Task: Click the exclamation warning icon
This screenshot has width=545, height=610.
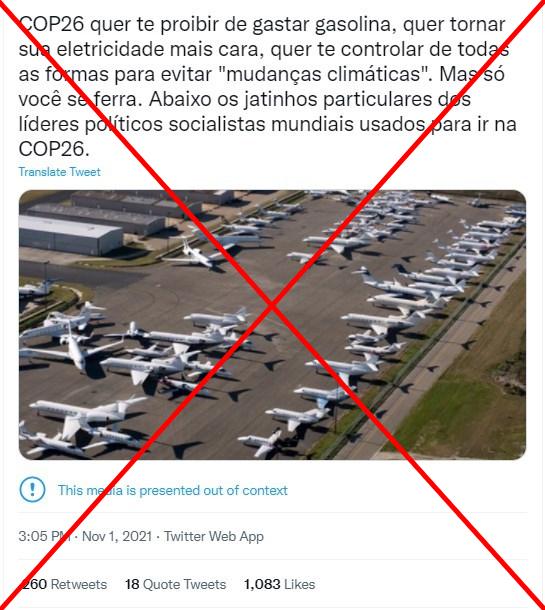Action: [32, 489]
